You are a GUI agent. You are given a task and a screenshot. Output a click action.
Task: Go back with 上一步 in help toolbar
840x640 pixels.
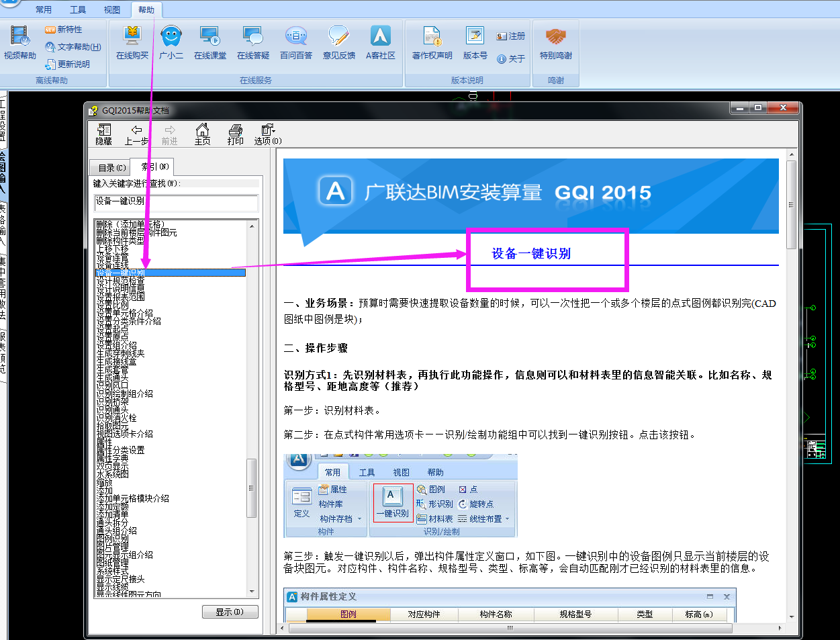point(137,134)
